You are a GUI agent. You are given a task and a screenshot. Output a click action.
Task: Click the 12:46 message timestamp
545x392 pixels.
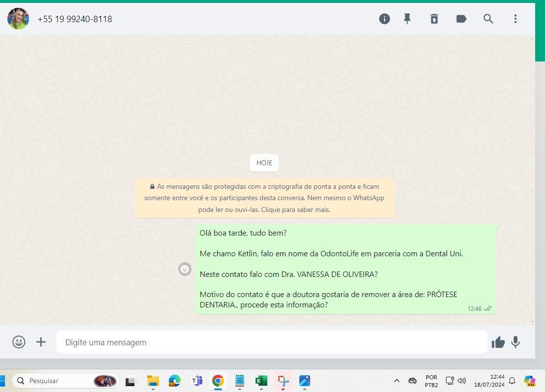(475, 309)
